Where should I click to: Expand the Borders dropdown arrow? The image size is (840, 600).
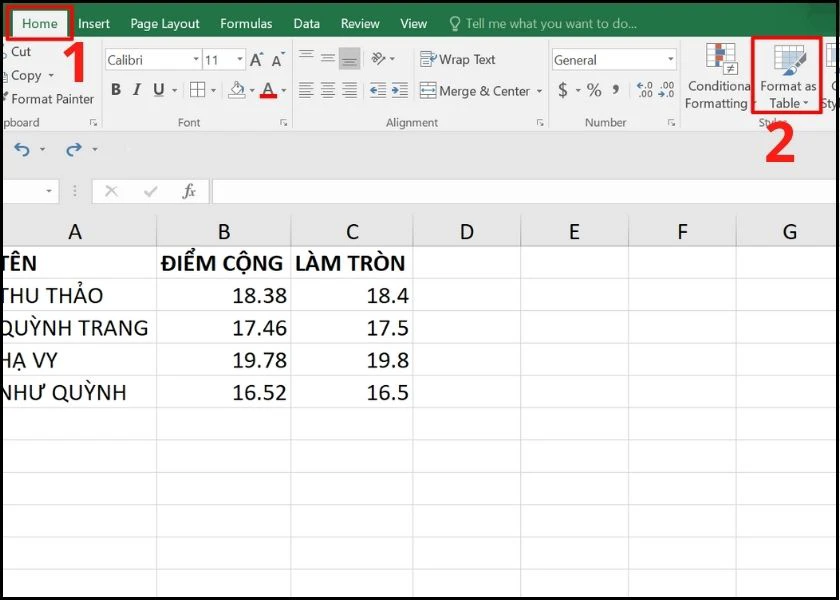click(213, 91)
